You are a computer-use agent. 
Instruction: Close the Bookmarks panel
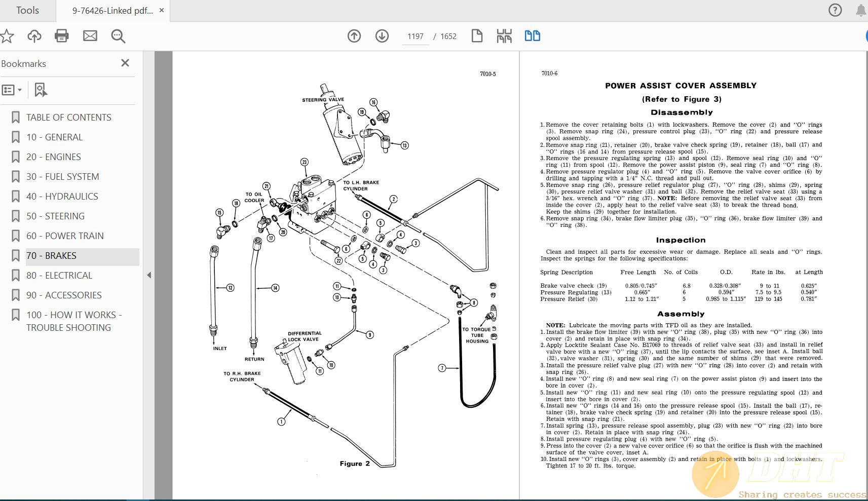[125, 63]
